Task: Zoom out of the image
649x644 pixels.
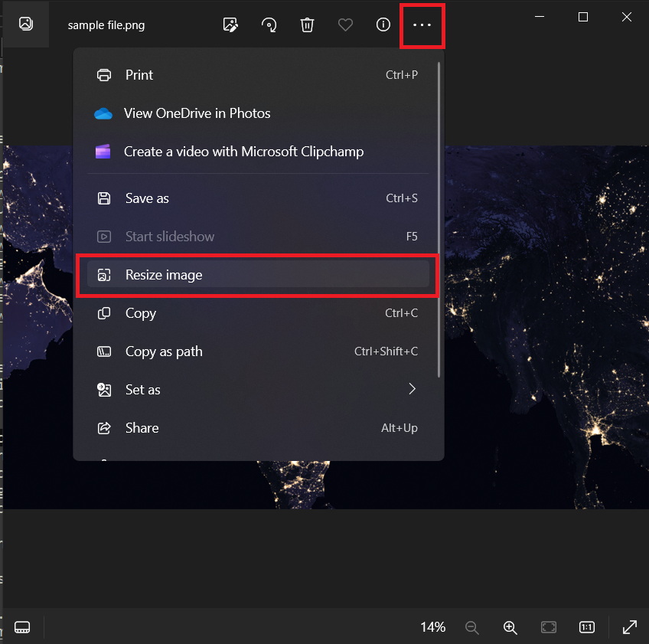Action: click(x=471, y=627)
